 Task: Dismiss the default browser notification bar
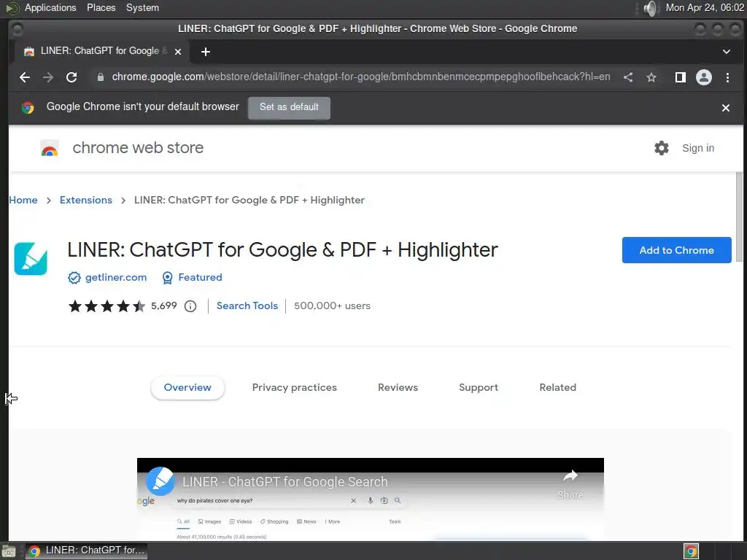tap(726, 108)
